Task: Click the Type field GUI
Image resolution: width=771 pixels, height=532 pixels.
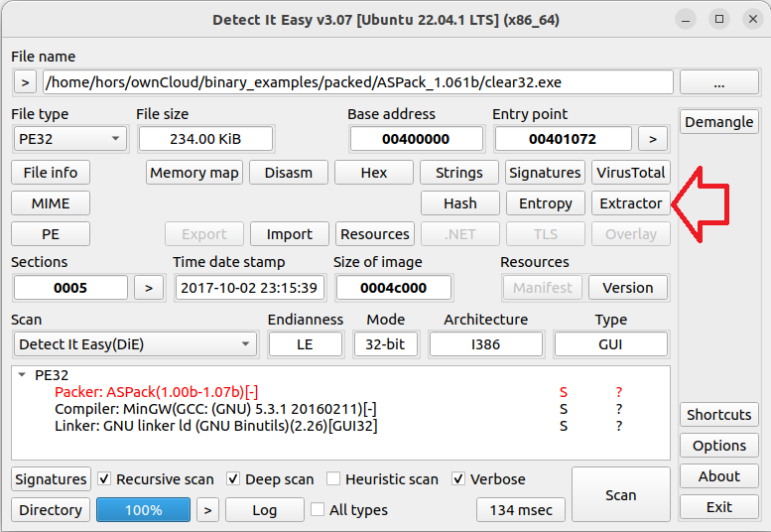Action: point(610,344)
